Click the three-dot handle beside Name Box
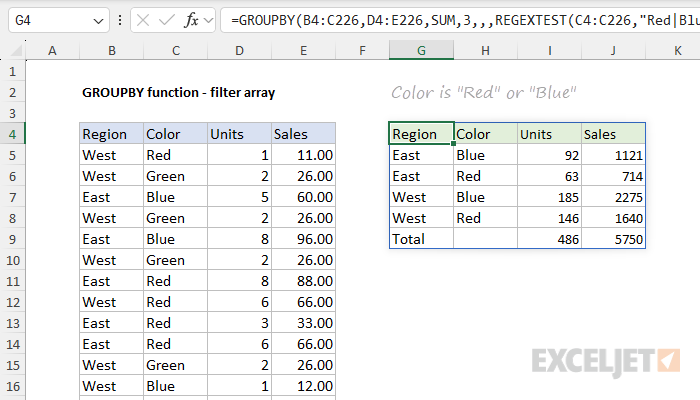 pyautogui.click(x=120, y=21)
